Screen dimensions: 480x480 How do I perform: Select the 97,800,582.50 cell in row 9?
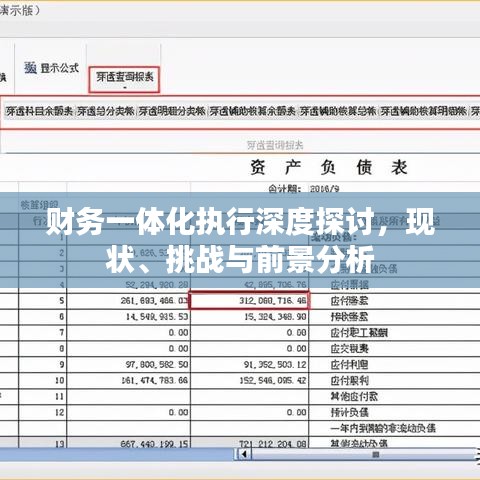129,364
